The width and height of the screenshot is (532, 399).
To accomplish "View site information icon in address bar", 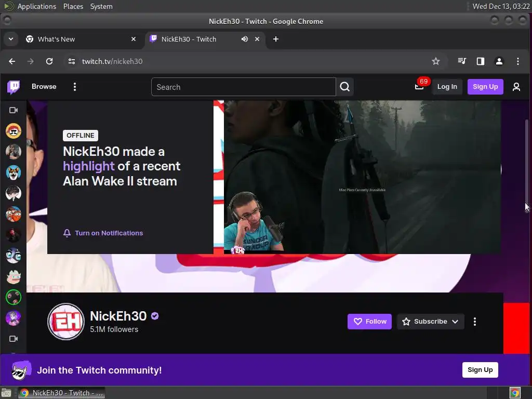I will 72,61.
